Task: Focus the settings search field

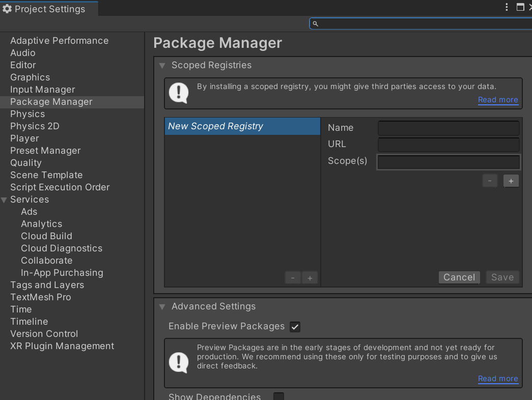Action: (x=421, y=24)
